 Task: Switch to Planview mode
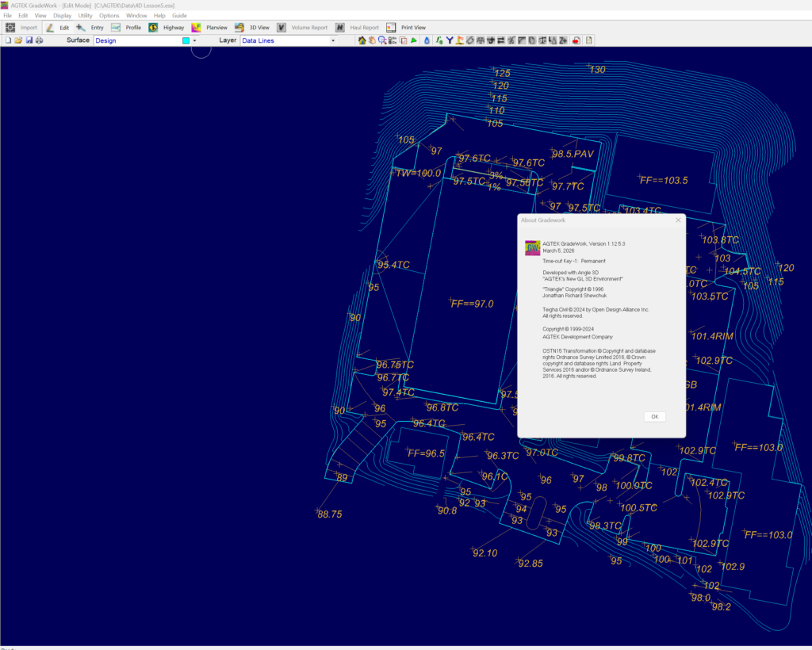tap(209, 28)
